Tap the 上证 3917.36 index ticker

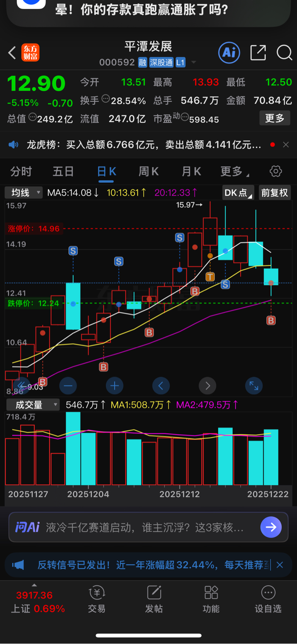coord(38,602)
